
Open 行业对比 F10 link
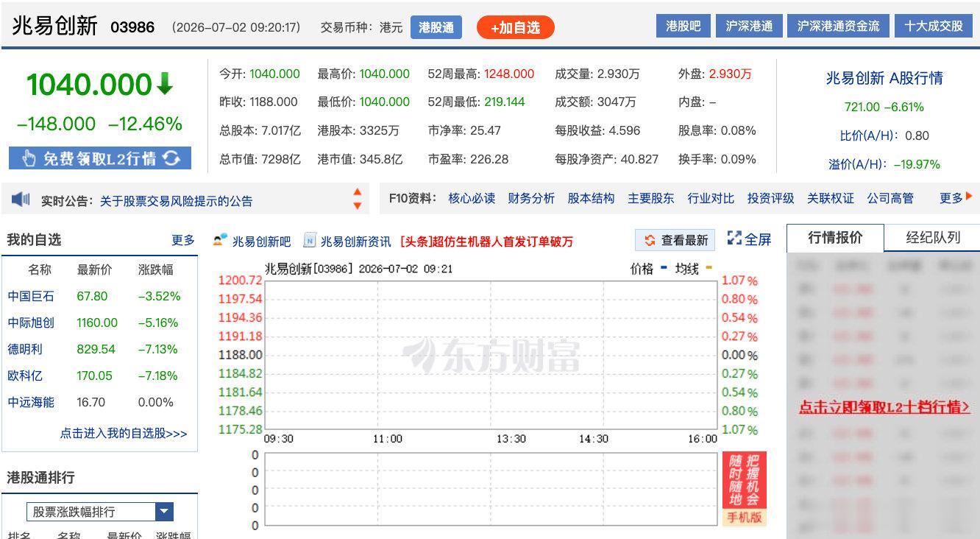click(711, 198)
